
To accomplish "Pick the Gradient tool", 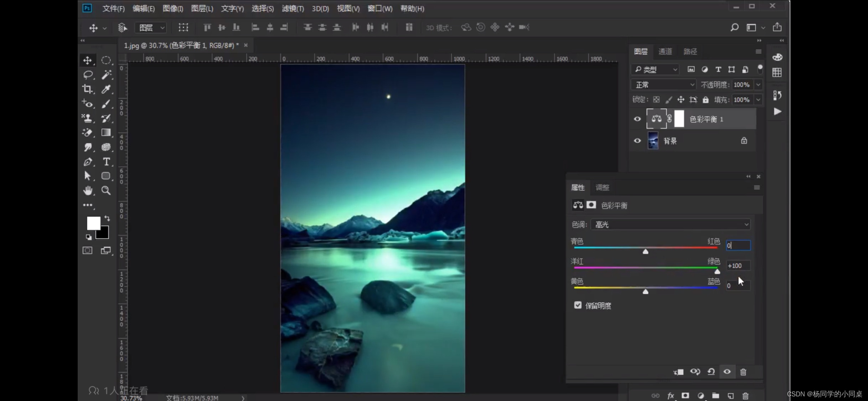I will click(x=106, y=133).
